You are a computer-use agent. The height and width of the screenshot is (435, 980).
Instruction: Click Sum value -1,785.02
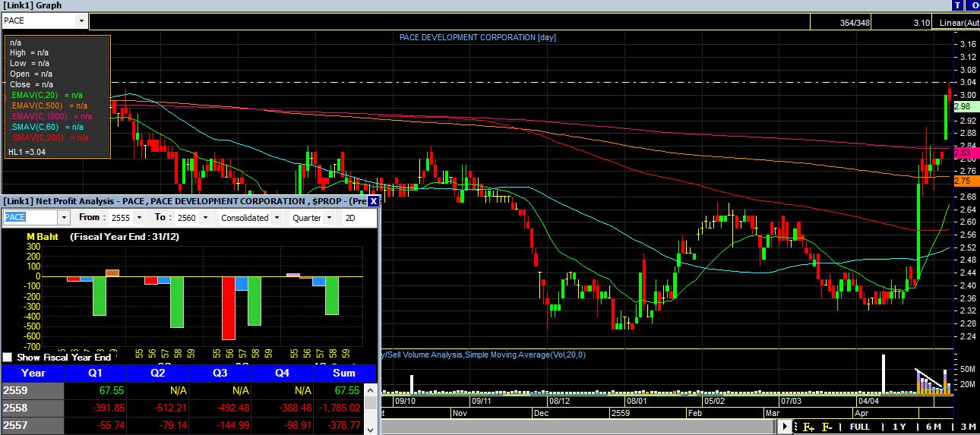(x=340, y=408)
